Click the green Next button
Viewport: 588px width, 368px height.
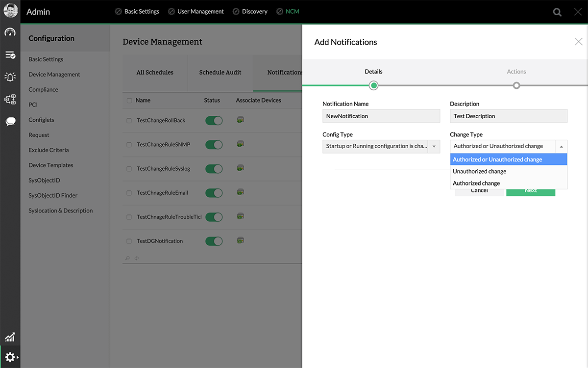530,191
